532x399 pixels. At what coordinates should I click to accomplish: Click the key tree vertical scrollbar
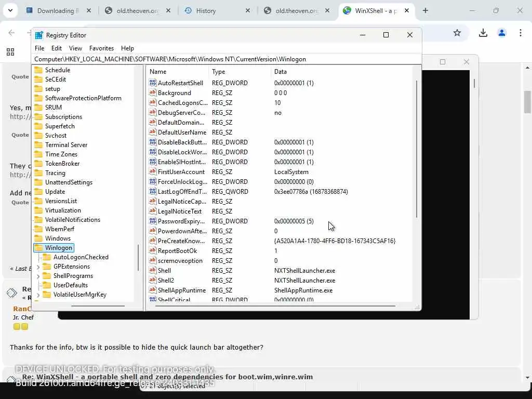click(138, 257)
